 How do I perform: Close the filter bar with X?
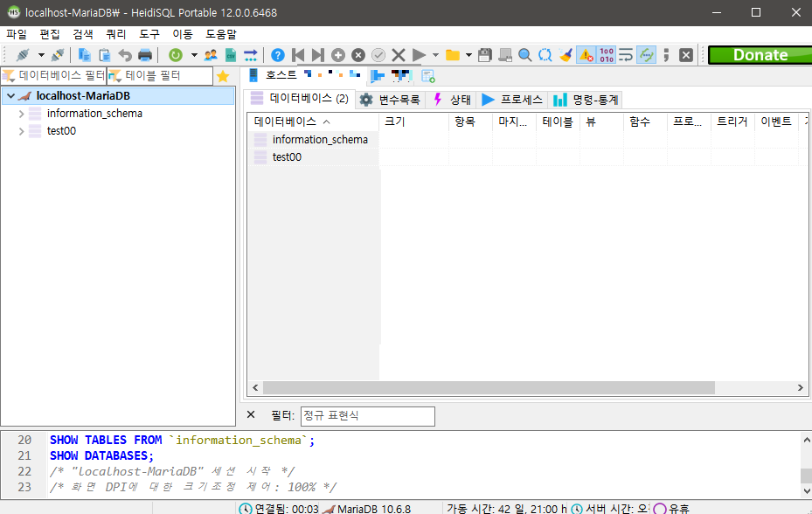[x=251, y=414]
